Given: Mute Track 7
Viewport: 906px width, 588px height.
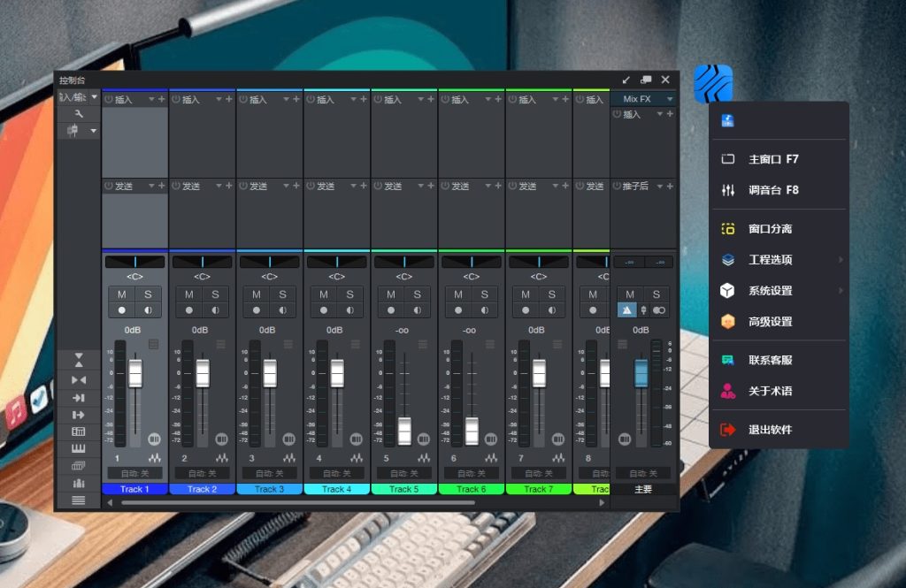Looking at the screenshot, I should pyautogui.click(x=526, y=294).
